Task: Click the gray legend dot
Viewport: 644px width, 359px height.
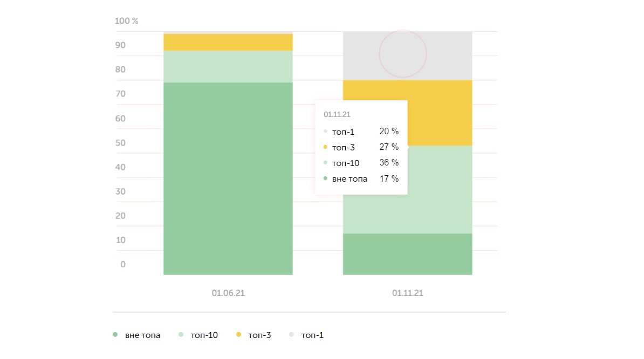Action: [292, 335]
